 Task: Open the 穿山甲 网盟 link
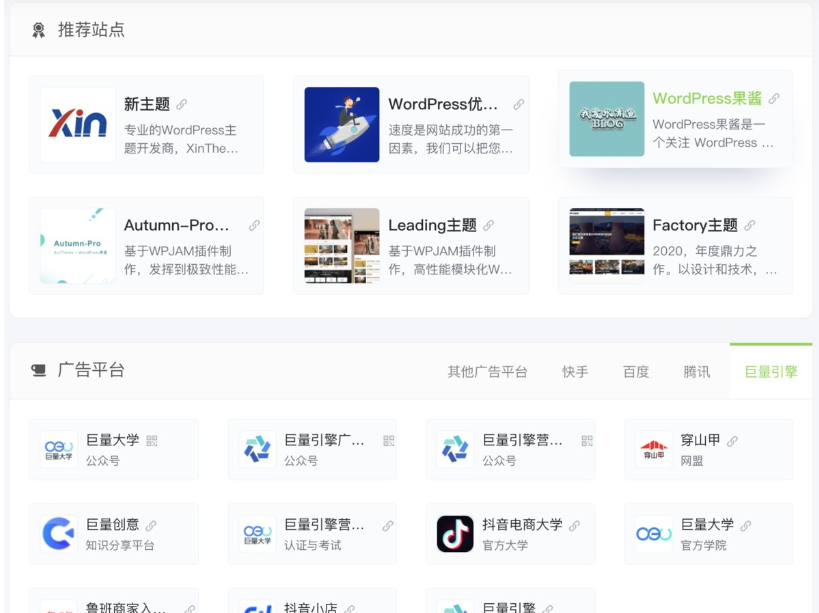(x=700, y=441)
